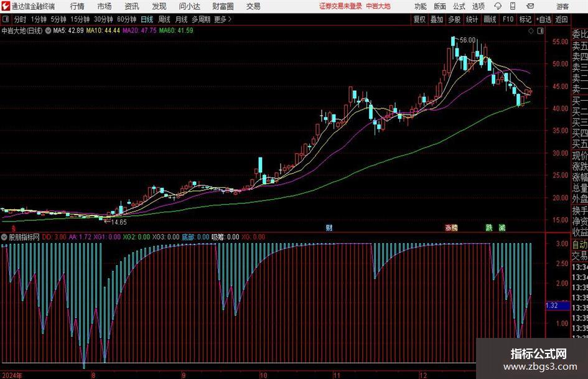Open the 行情 menu
588x379 pixels.
point(77,6)
